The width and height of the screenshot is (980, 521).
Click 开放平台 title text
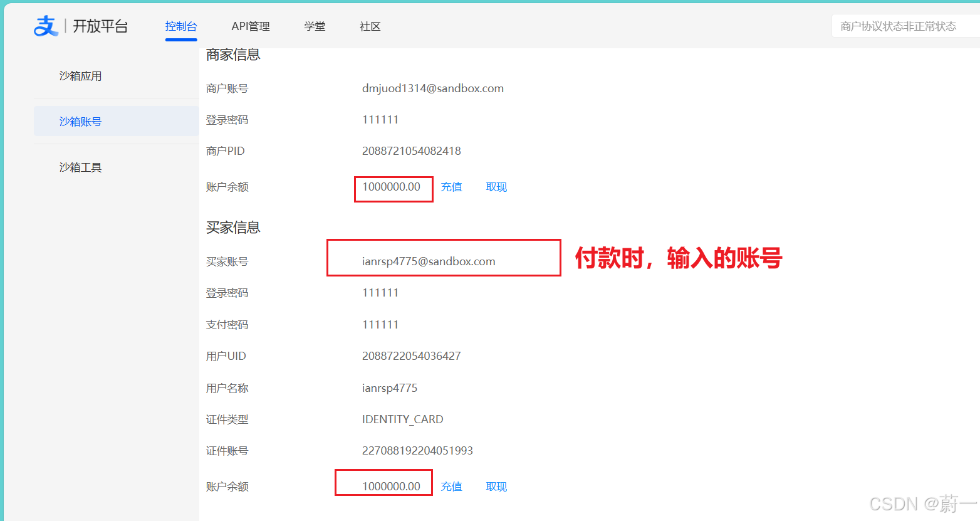(100, 26)
